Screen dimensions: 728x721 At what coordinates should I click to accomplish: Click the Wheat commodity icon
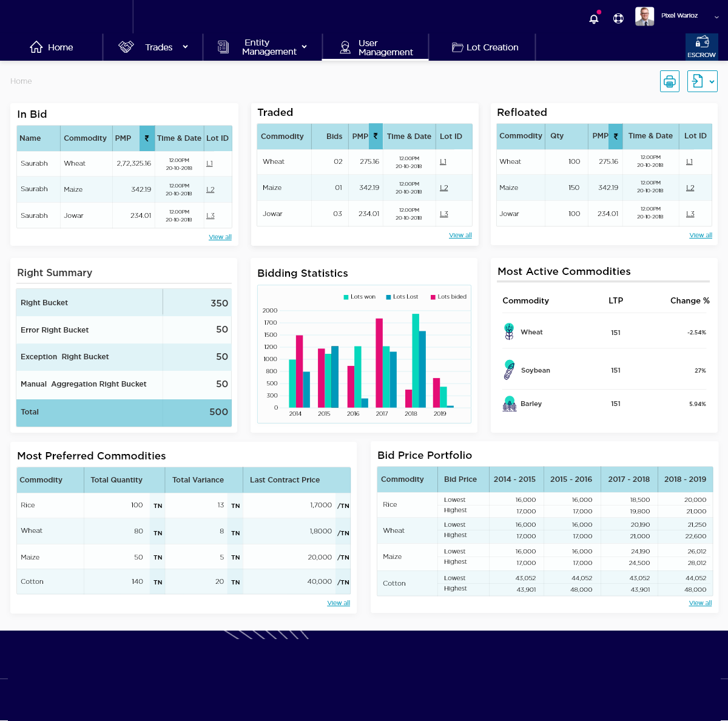click(x=509, y=332)
